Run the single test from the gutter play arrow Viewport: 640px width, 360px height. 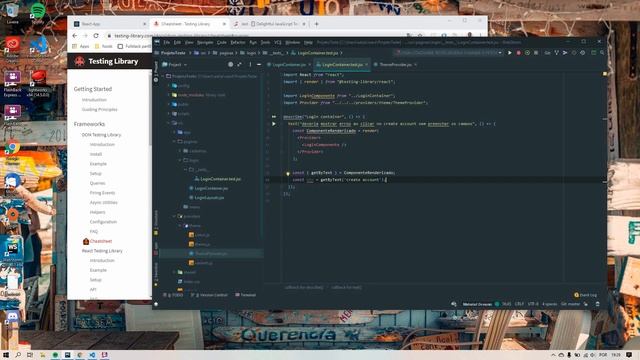(x=274, y=124)
